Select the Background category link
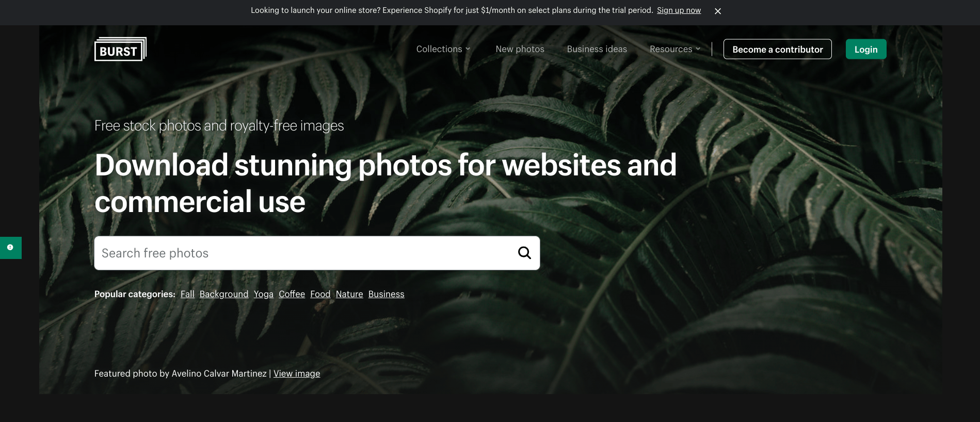The image size is (980, 422). 224,294
